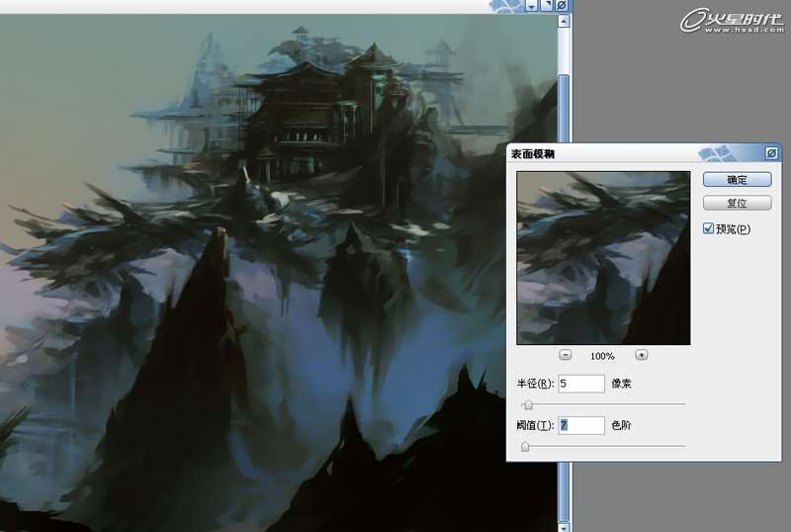Image resolution: width=791 pixels, height=532 pixels.
Task: Click the document window scroll down arrow
Action: pyautogui.click(x=564, y=527)
